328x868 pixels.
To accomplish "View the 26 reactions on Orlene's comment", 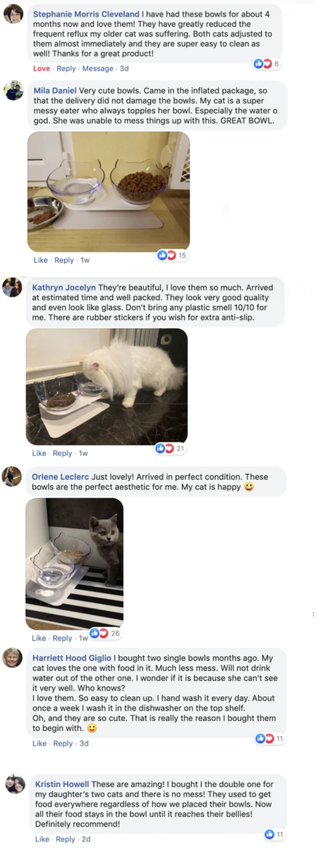I will 105,633.
